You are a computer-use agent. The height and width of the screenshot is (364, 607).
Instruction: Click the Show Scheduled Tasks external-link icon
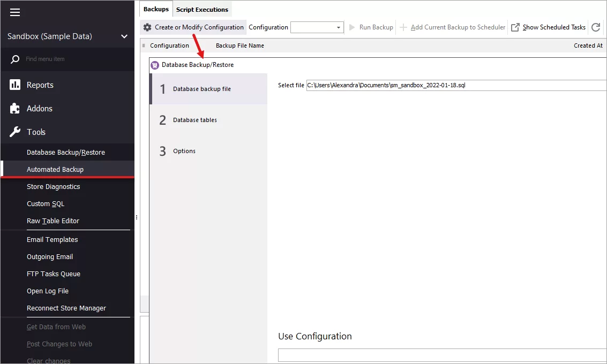515,27
